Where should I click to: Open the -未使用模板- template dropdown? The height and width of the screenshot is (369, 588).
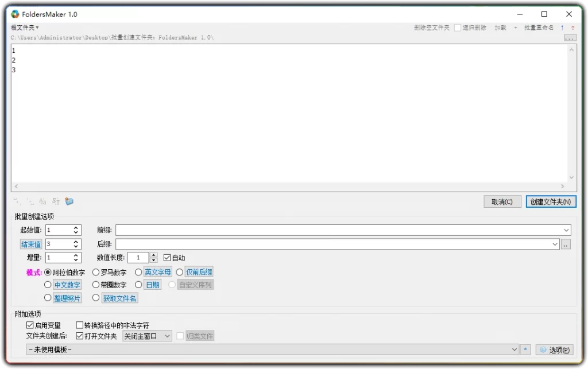point(264,349)
